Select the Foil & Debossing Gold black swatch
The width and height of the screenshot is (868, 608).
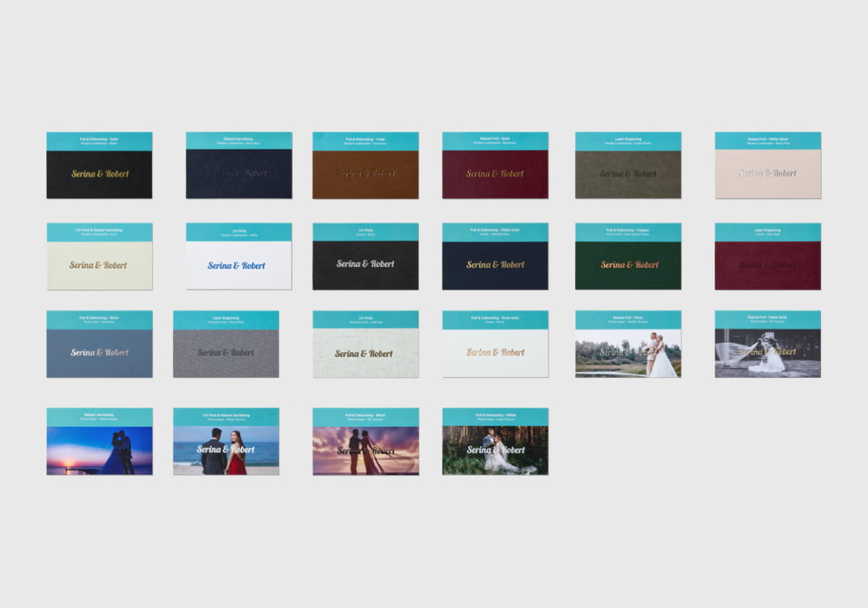pos(99,165)
